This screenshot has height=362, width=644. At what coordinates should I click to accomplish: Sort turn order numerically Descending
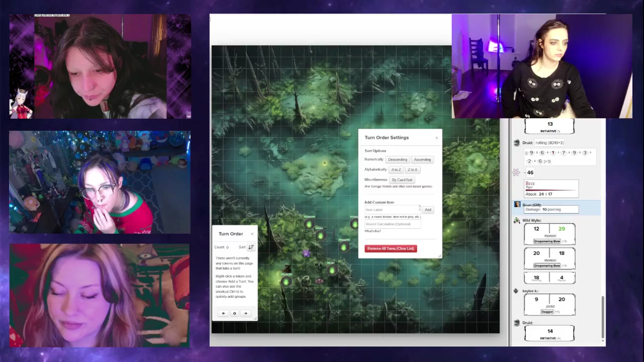point(397,160)
